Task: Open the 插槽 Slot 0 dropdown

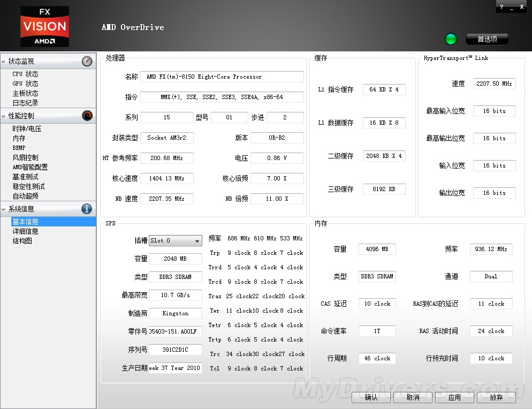Action: (x=176, y=241)
